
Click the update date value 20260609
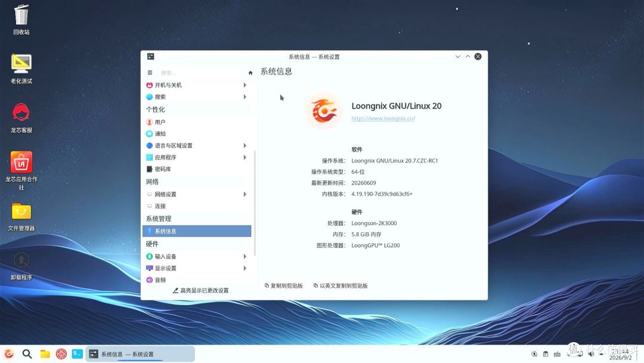(x=364, y=183)
